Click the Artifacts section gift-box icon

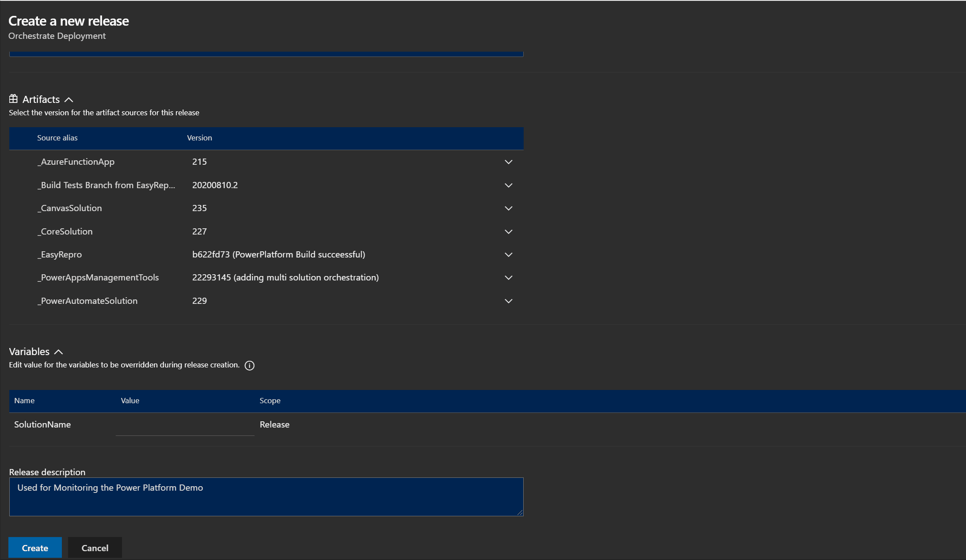(x=13, y=99)
